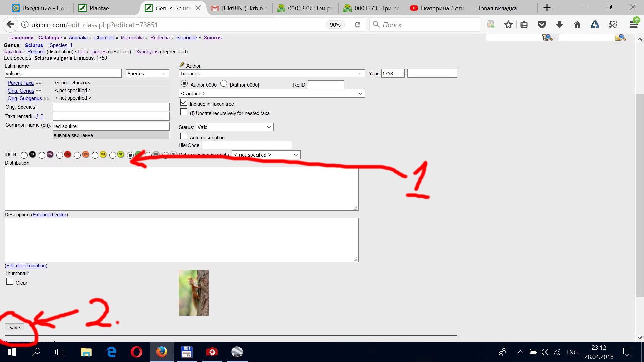Viewport: 644px width, 362px height.
Task: Uncheck Include in Taxon tree
Action: [184, 103]
